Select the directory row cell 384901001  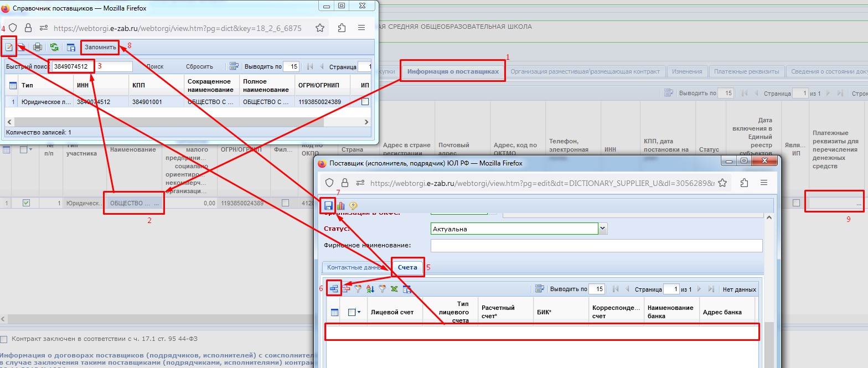coord(156,102)
